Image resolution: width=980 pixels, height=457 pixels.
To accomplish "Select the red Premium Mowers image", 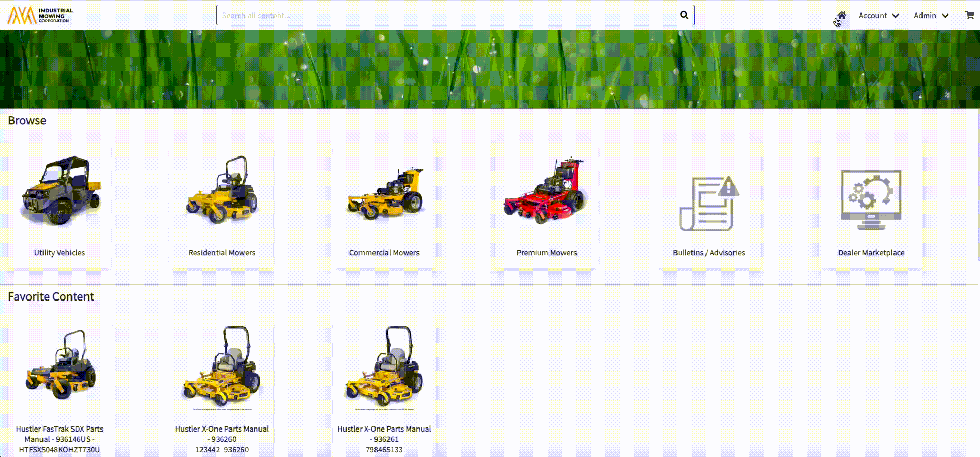I will coord(546,192).
